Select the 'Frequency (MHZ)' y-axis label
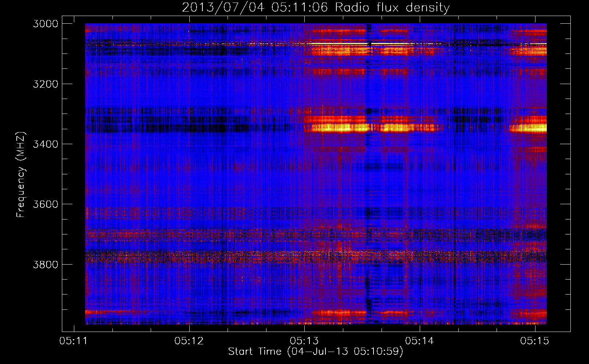589x364 pixels. (21, 175)
